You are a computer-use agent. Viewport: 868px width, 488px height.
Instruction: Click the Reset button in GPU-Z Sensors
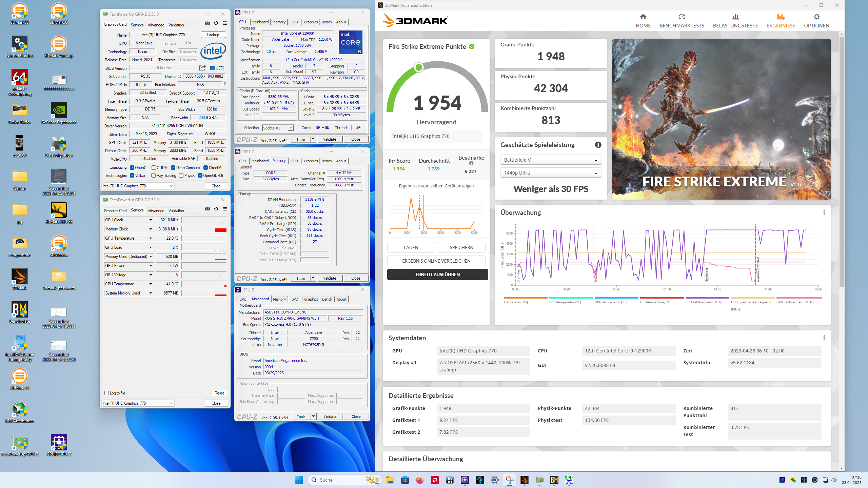point(219,393)
